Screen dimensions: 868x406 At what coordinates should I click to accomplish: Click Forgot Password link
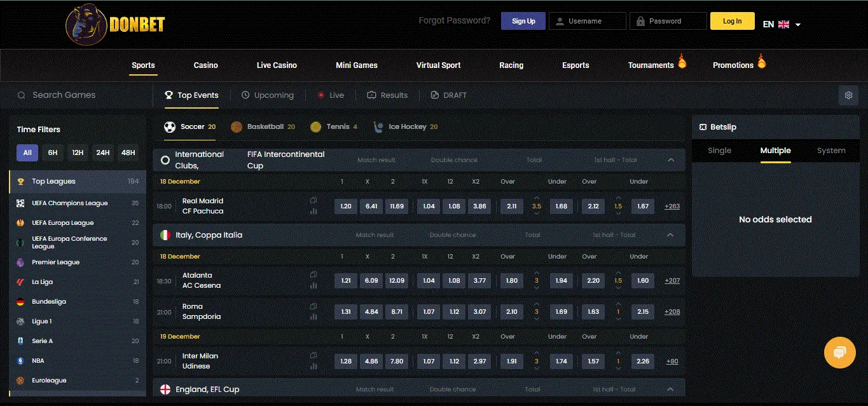(x=455, y=21)
